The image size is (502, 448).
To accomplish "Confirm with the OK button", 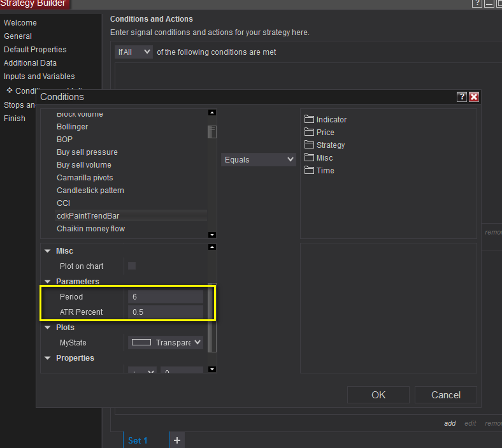I will point(378,395).
